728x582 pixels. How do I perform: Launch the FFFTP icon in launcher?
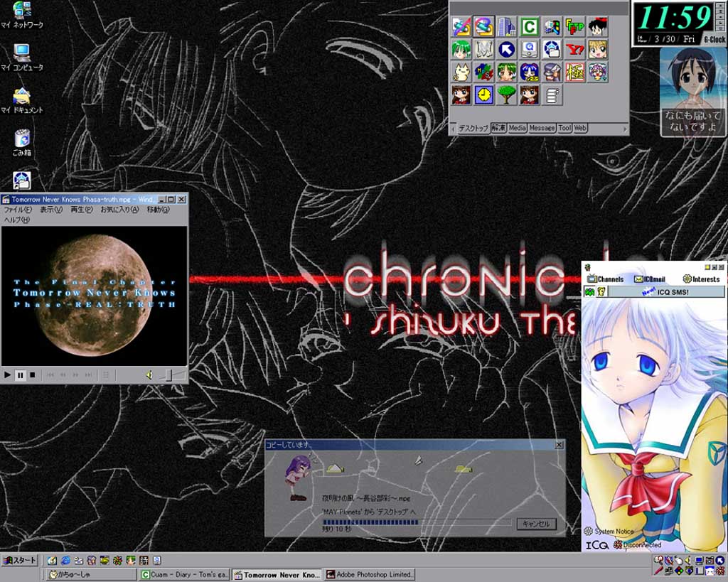tap(574, 26)
